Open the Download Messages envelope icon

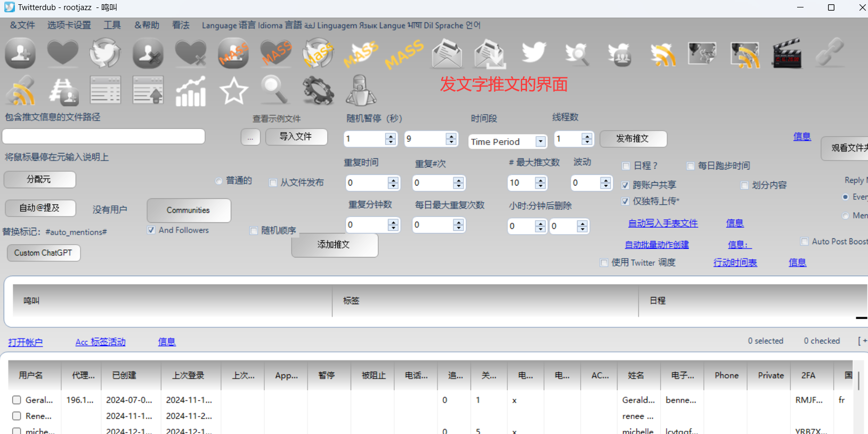coord(489,53)
